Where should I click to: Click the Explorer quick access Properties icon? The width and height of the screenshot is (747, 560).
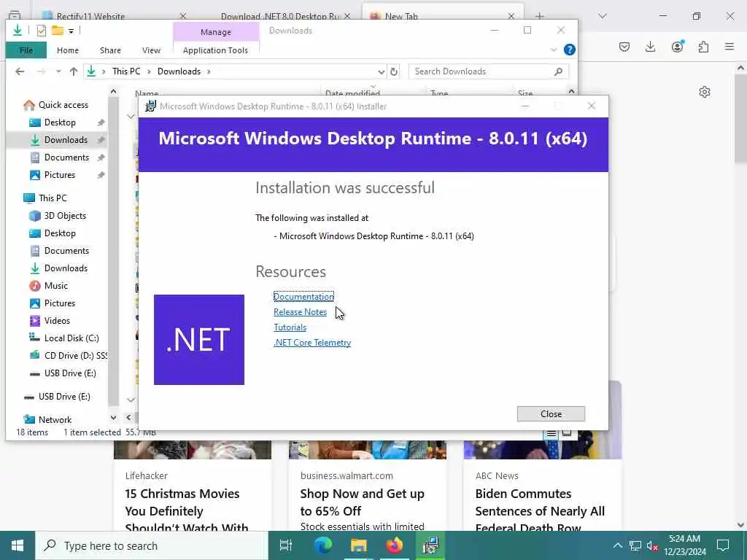point(42,31)
